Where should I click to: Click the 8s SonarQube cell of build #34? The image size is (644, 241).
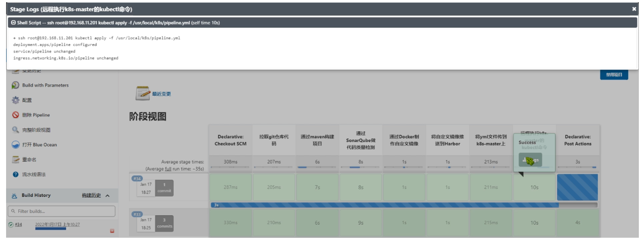(x=361, y=187)
